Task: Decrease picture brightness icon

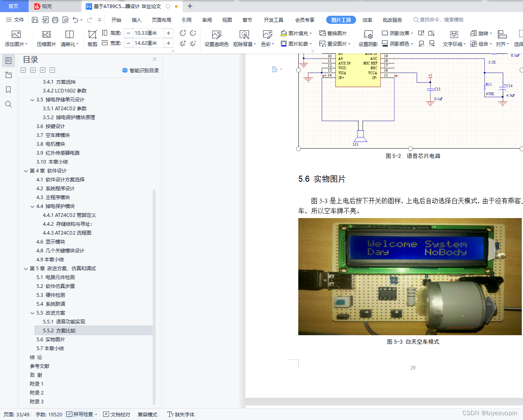Action: pos(193,43)
